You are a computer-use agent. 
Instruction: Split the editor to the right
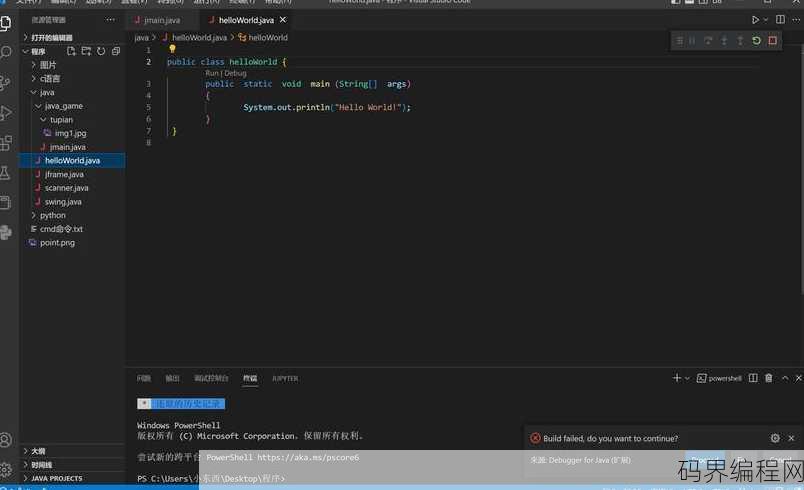tap(780, 19)
